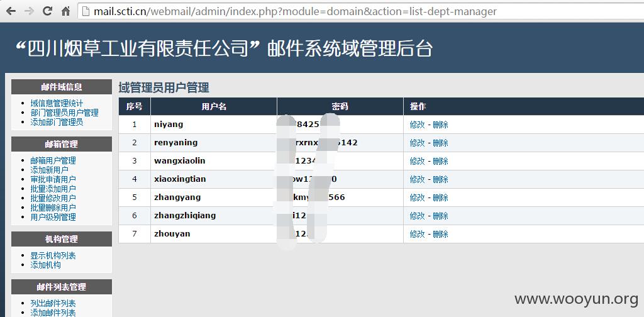Click 删除 for user niyang
This screenshot has width=644, height=317.
pyautogui.click(x=440, y=125)
